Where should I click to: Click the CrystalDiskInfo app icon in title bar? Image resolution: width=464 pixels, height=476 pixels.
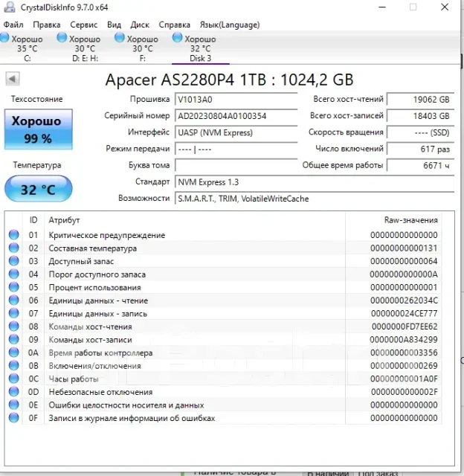coord(9,7)
